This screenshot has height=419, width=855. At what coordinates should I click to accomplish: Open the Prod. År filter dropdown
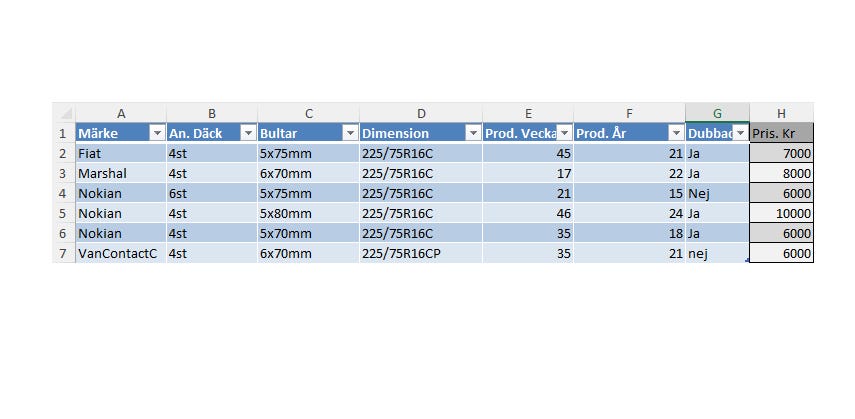point(676,133)
